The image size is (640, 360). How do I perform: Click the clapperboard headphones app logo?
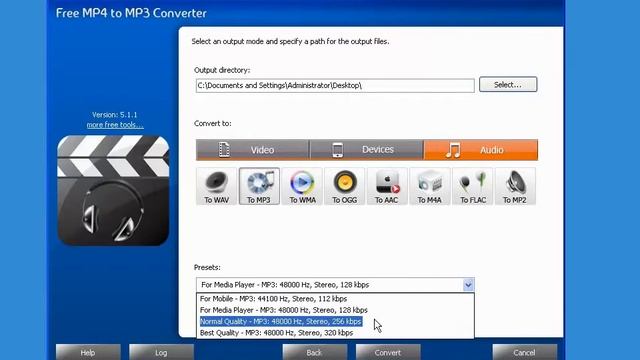coord(113,190)
